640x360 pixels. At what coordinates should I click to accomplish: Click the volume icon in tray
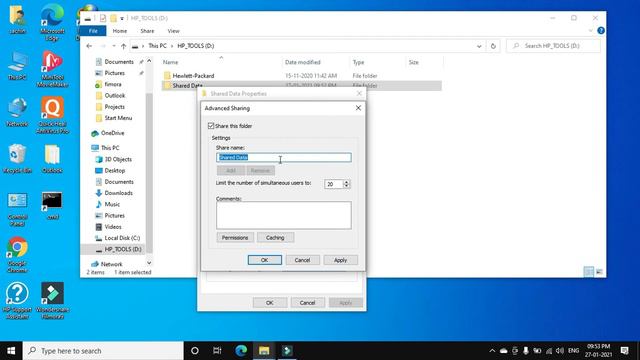click(560, 351)
